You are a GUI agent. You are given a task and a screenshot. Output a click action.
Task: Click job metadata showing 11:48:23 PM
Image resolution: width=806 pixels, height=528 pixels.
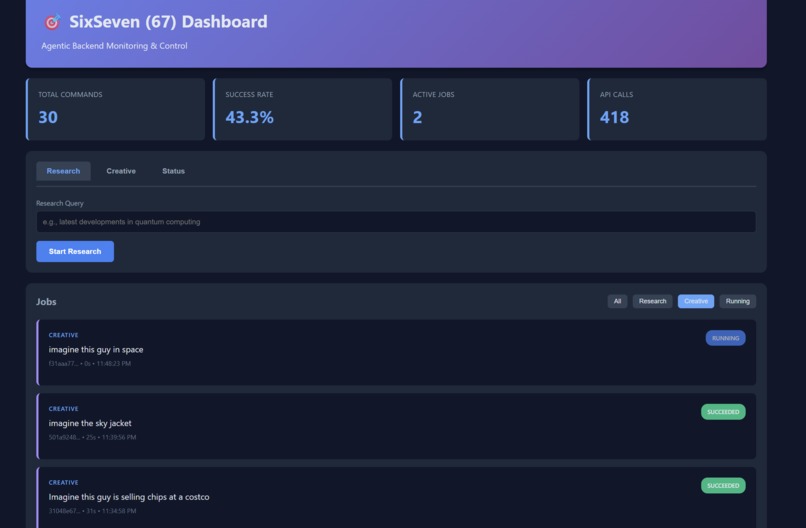[x=89, y=363]
